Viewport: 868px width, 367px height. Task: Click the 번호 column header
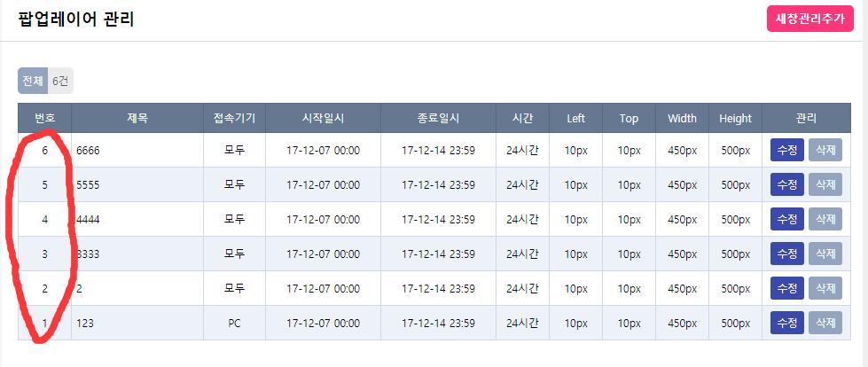tap(44, 118)
